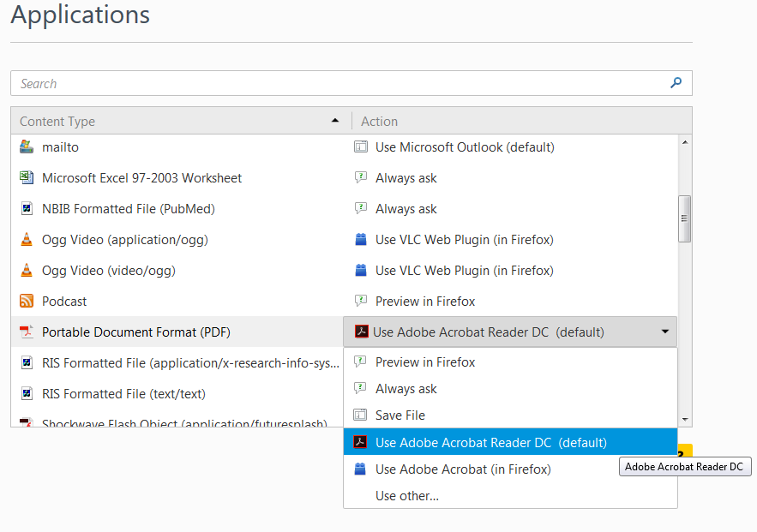The image size is (757, 532).
Task: Select Ogg Video (video/ogg) row
Action: [345, 270]
